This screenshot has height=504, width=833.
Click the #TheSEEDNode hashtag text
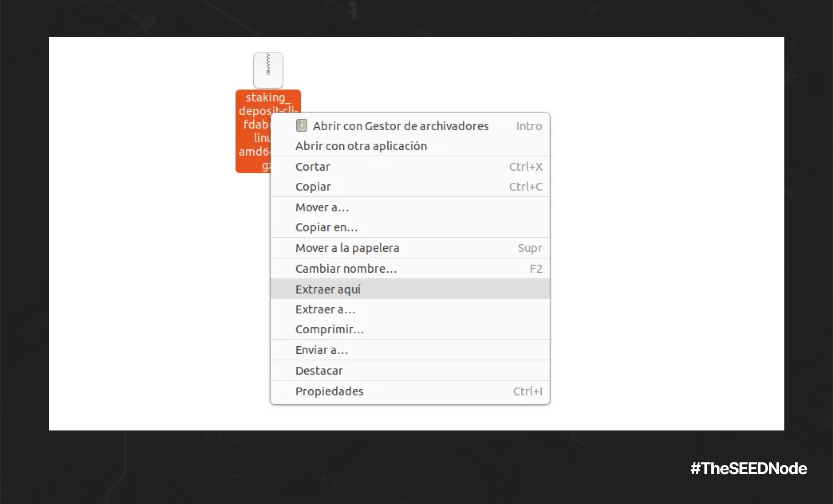click(748, 468)
